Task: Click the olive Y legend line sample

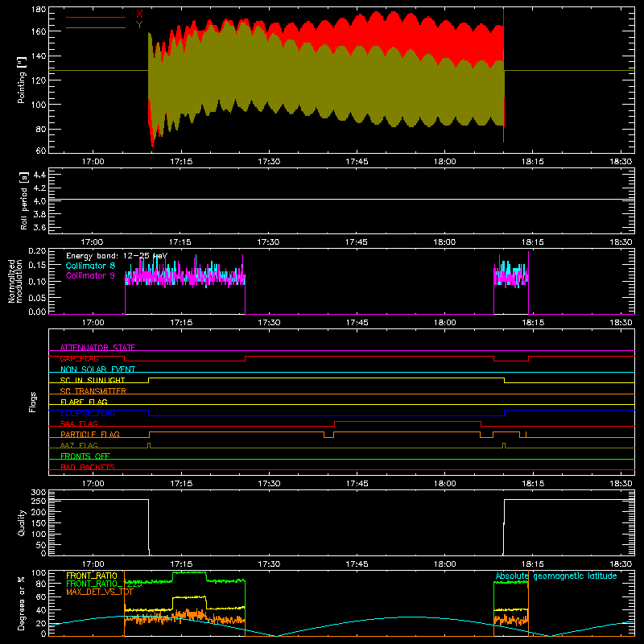Action: pos(96,28)
